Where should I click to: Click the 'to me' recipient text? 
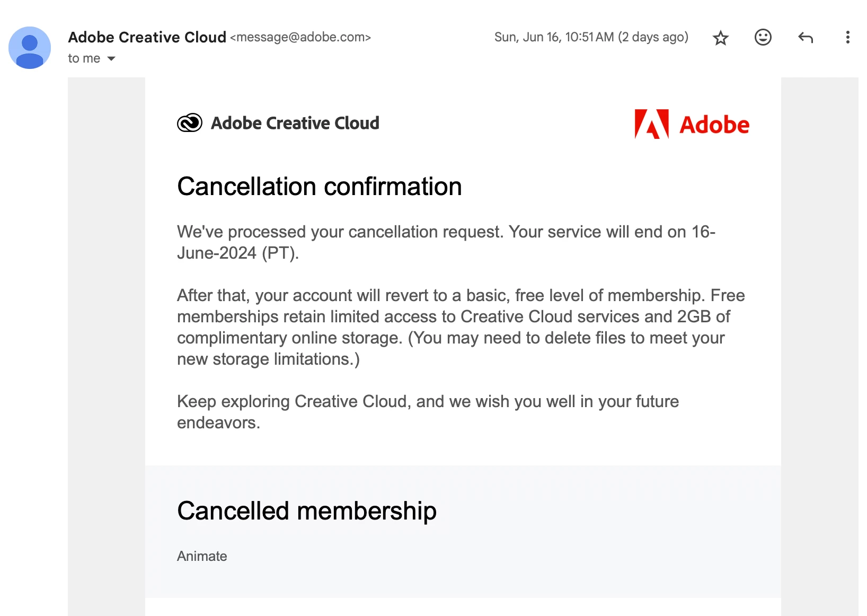(x=84, y=58)
